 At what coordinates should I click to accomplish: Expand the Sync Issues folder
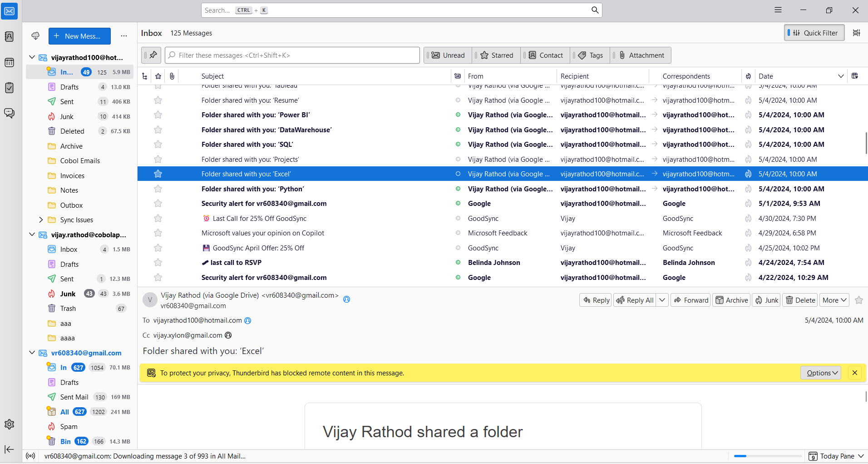pos(41,220)
